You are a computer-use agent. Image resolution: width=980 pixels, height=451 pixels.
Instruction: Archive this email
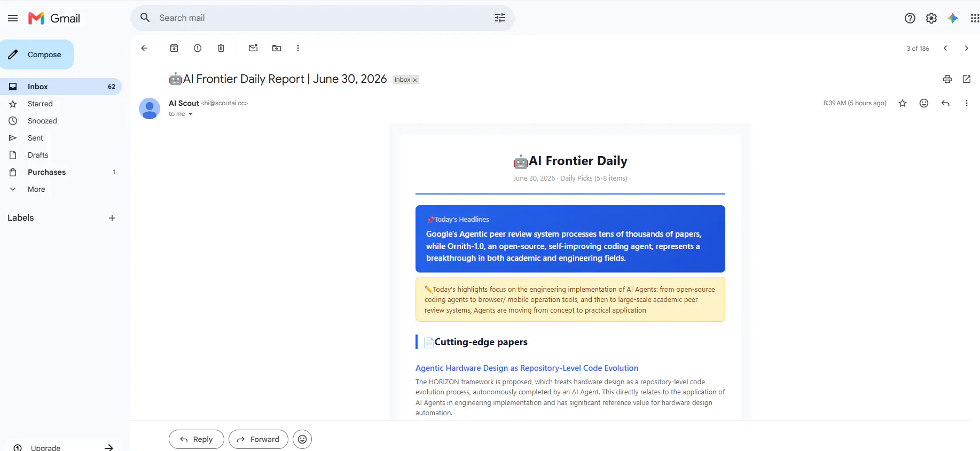pyautogui.click(x=174, y=48)
